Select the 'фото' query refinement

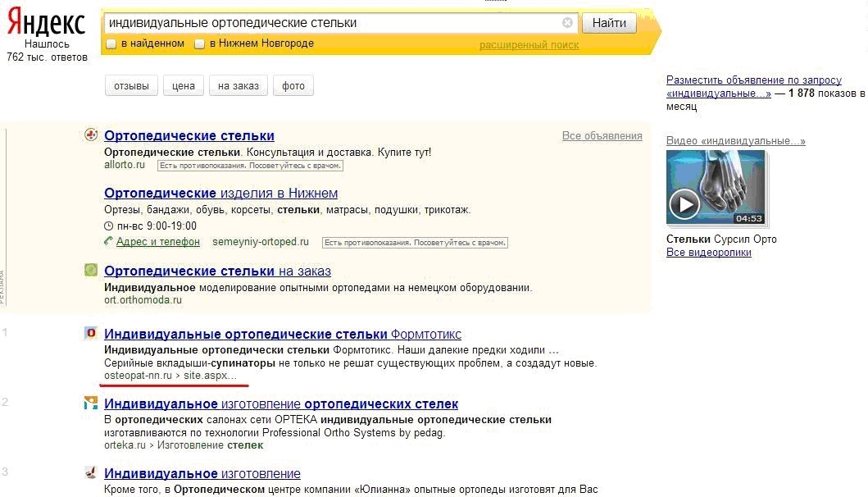click(293, 86)
